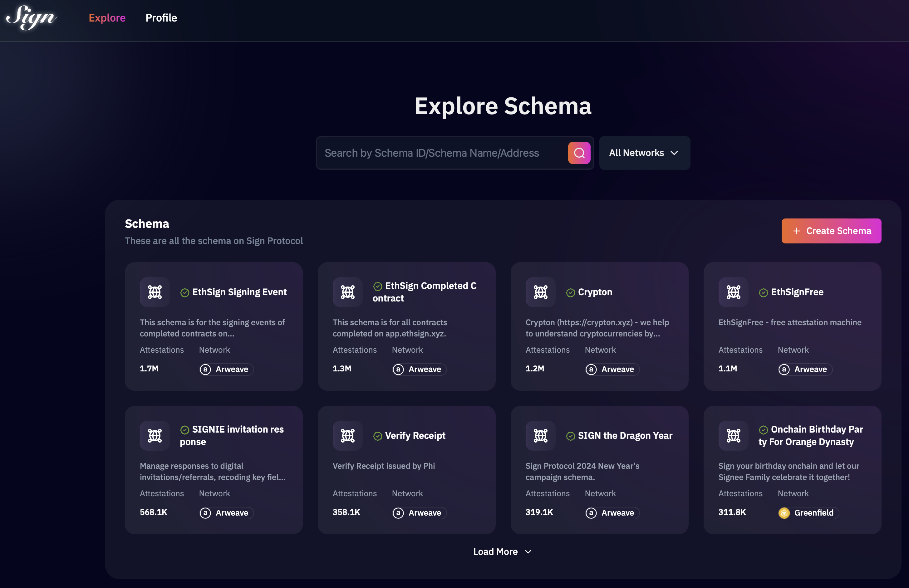Click the 1.2M attestations count
Image resolution: width=909 pixels, height=588 pixels.
tap(535, 369)
